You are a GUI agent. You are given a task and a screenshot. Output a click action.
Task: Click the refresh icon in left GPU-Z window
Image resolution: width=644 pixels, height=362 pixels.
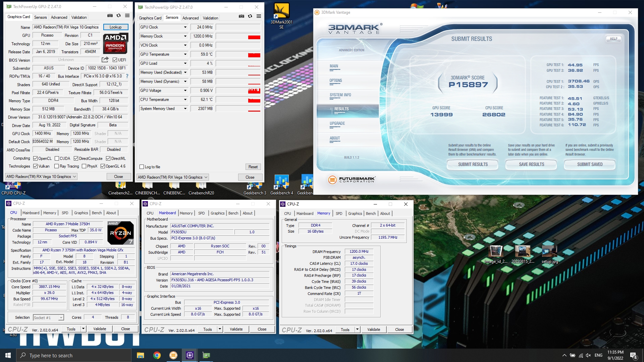click(x=118, y=16)
